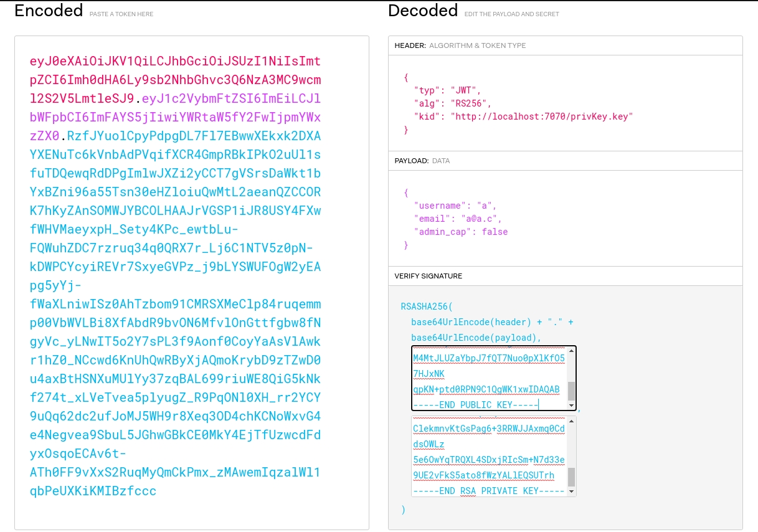Click the "username" line in the payload
Screen dimensions: 758x532
tap(455, 206)
